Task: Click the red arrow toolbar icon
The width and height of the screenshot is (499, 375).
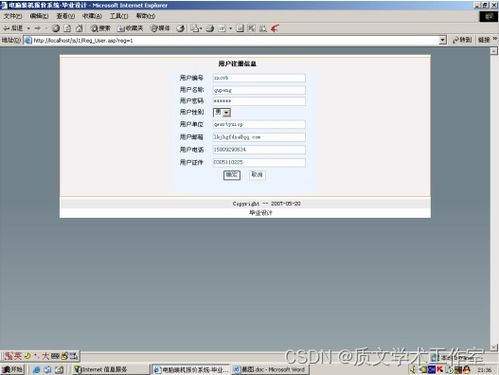Action: click(x=275, y=28)
